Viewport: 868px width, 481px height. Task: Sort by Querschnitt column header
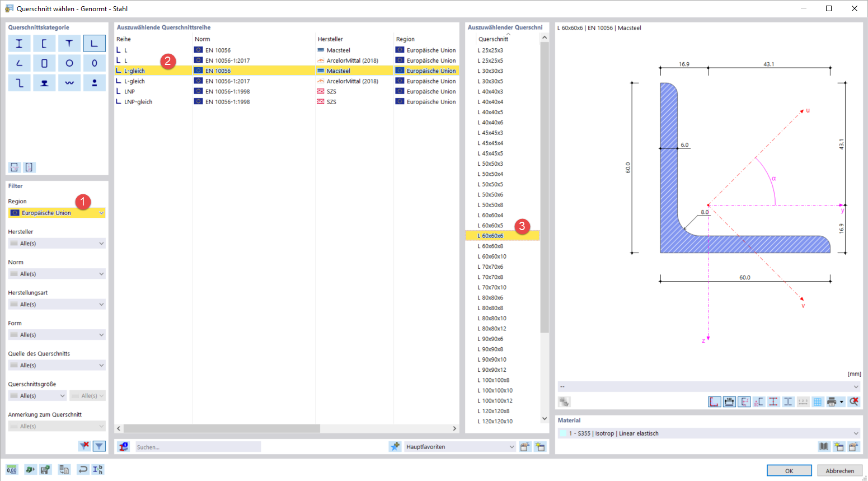point(493,39)
